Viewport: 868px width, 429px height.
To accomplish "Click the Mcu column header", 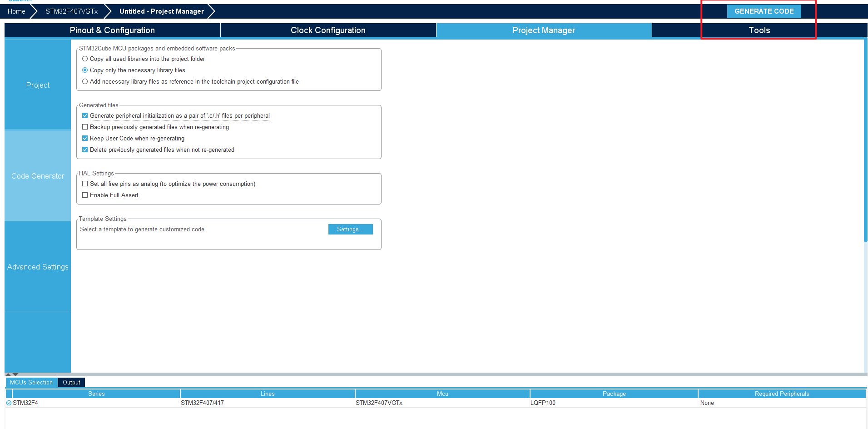I will coord(442,394).
